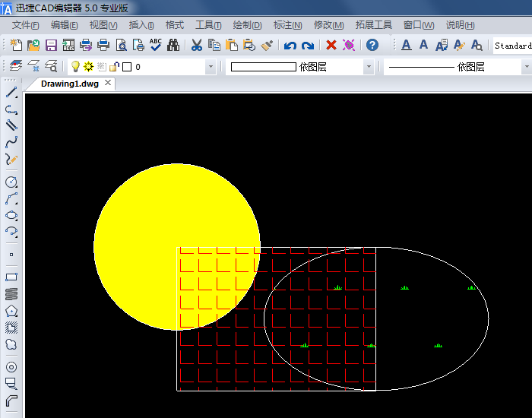Viewport: 532px width, 418px height.
Task: Select the Polyline tool
Action: pyautogui.click(x=11, y=109)
